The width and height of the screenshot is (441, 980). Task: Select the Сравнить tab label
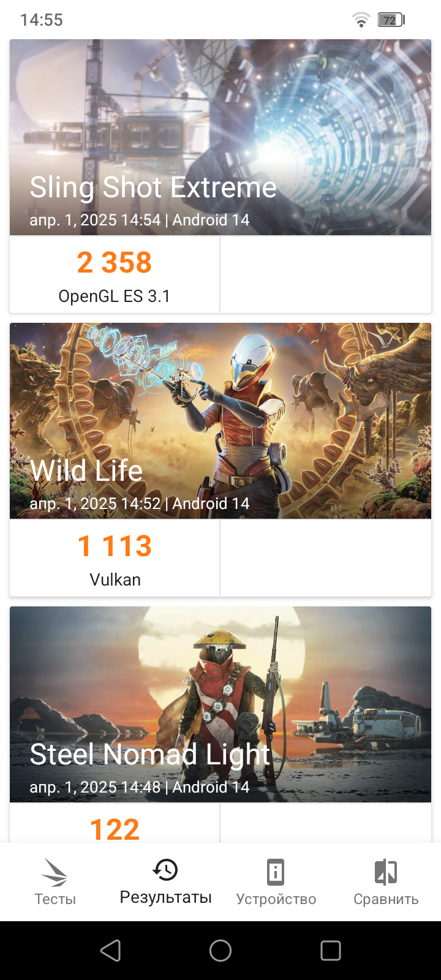click(386, 899)
